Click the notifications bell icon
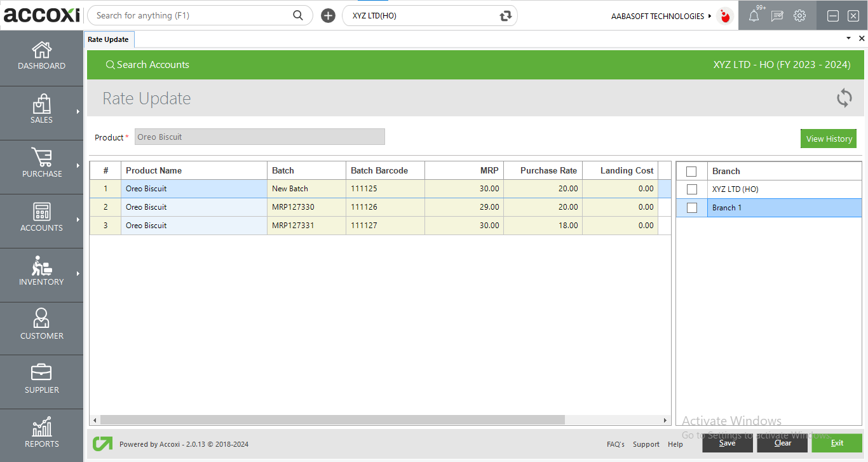868x462 pixels. 754,16
